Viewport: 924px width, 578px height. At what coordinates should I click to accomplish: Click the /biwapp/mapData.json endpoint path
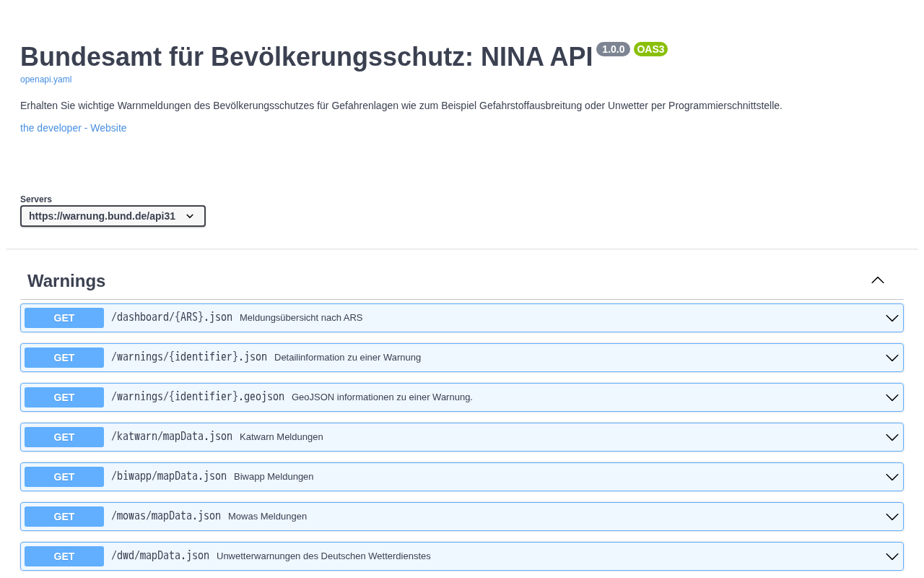[x=169, y=477]
